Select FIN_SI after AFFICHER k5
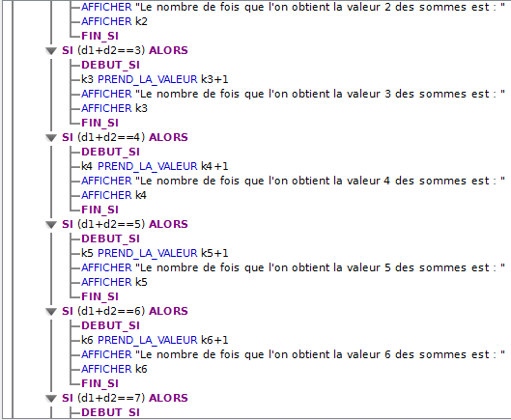This screenshot has height=420, width=511. [100, 296]
